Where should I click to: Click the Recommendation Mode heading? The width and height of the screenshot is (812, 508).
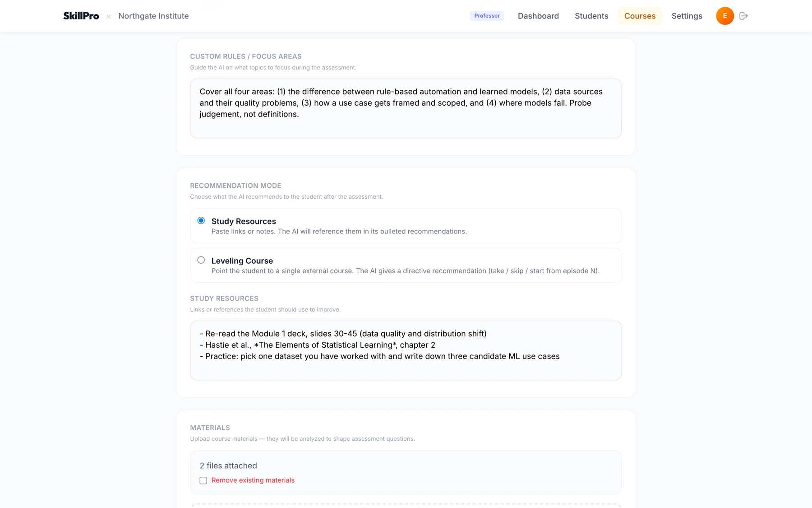pyautogui.click(x=235, y=186)
